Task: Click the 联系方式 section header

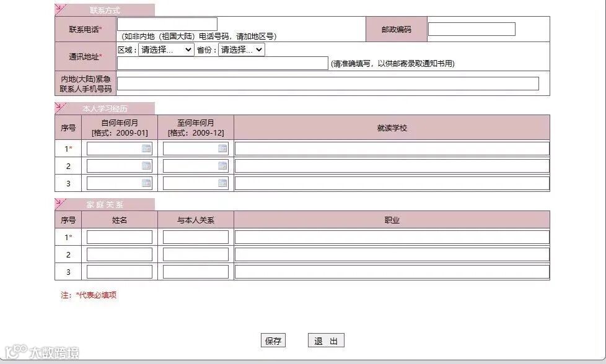Action: [x=105, y=10]
